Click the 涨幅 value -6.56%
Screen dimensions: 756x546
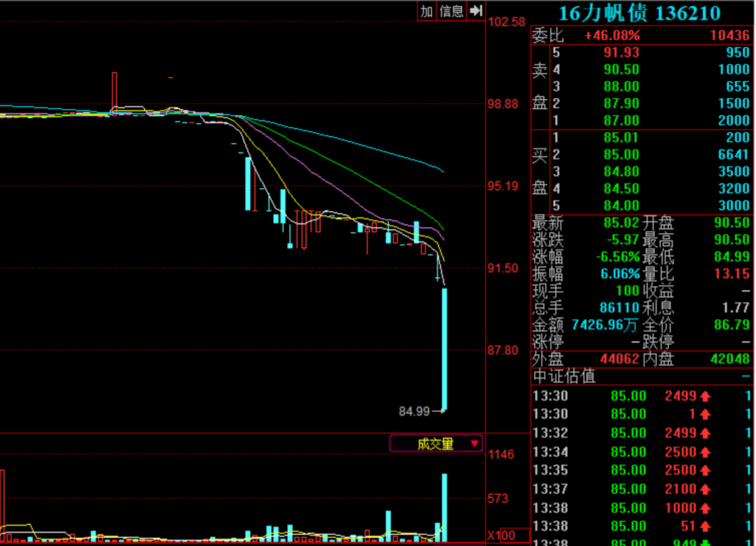click(x=618, y=257)
